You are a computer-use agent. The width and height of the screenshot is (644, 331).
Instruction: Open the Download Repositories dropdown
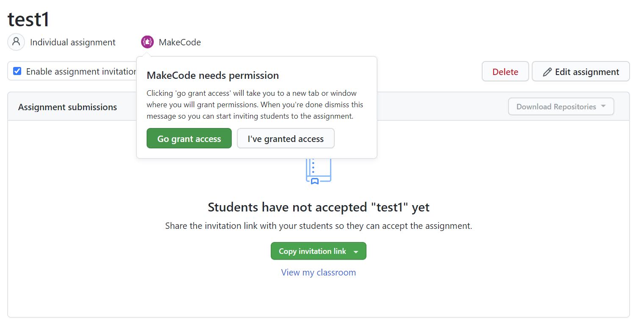(561, 107)
